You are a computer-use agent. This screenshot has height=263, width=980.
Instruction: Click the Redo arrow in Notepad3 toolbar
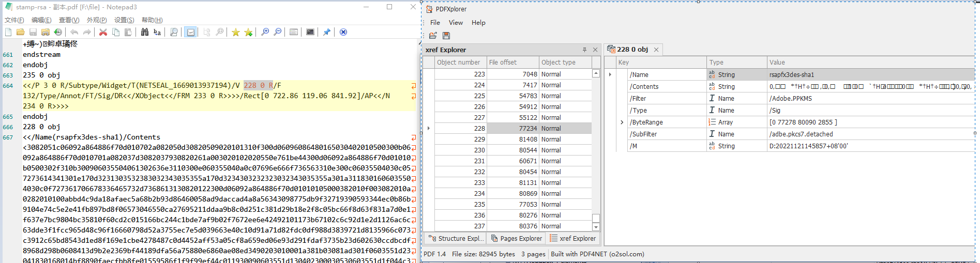point(87,32)
